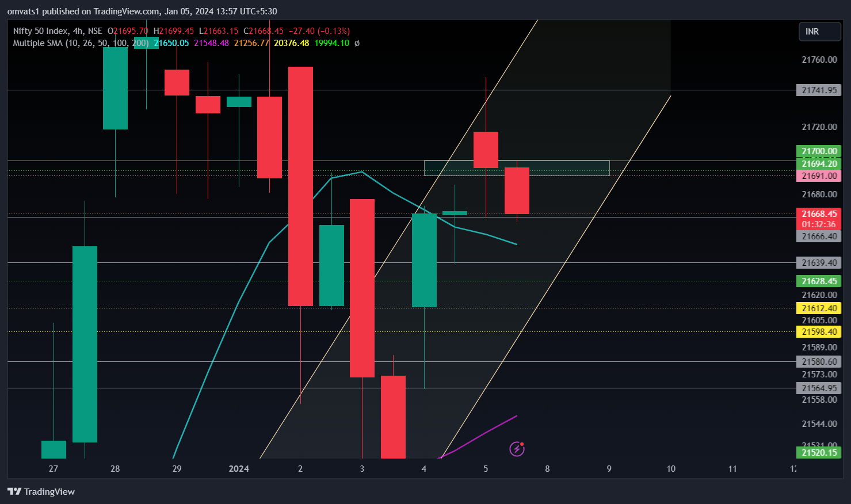This screenshot has width=851, height=504.
Task: Click the yellow 21612.40 price label
Action: click(x=819, y=308)
